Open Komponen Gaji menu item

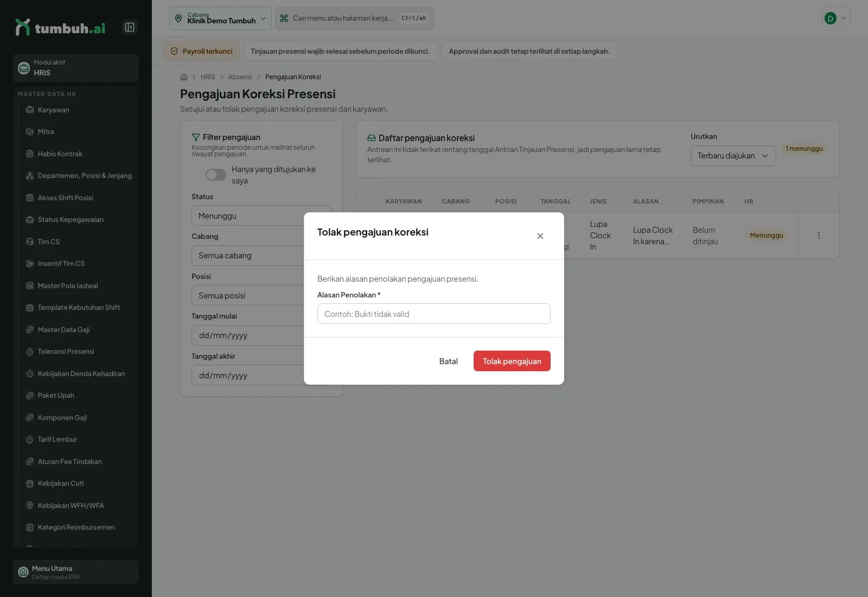78,418
